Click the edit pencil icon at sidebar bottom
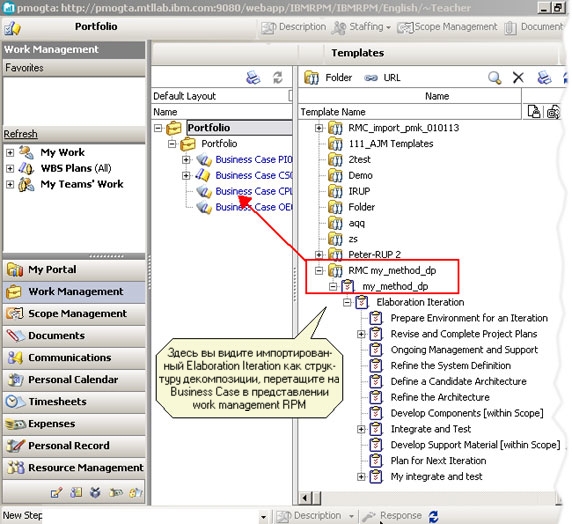The height and width of the screenshot is (524, 572). click(x=57, y=493)
